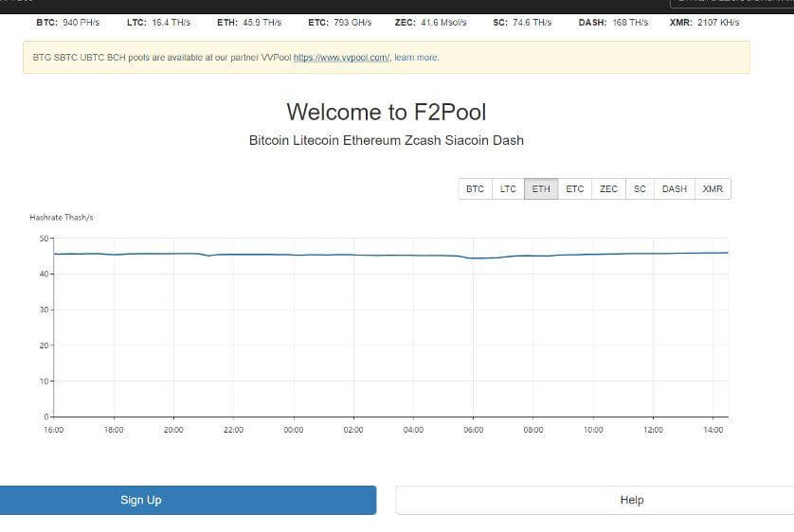Open the Help button
The width and height of the screenshot is (794, 532).
coord(594,500)
